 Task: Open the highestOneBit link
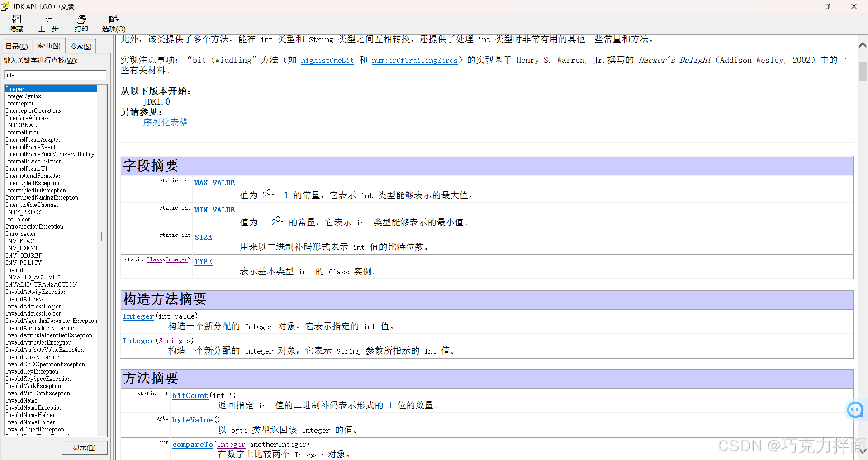point(327,61)
